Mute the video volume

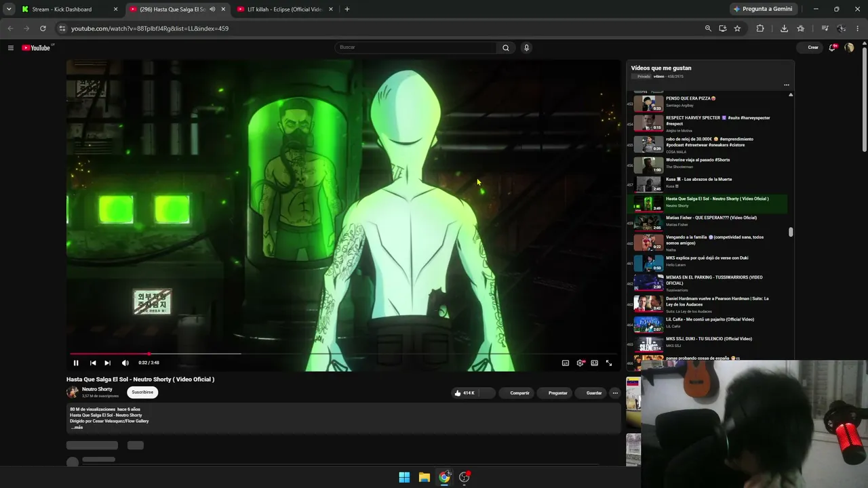coord(125,363)
